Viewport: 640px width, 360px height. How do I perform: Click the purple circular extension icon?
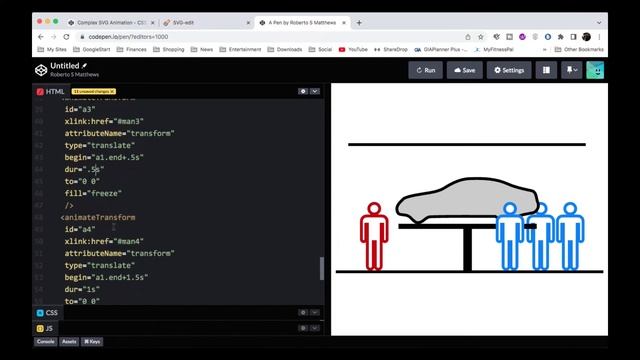click(522, 37)
